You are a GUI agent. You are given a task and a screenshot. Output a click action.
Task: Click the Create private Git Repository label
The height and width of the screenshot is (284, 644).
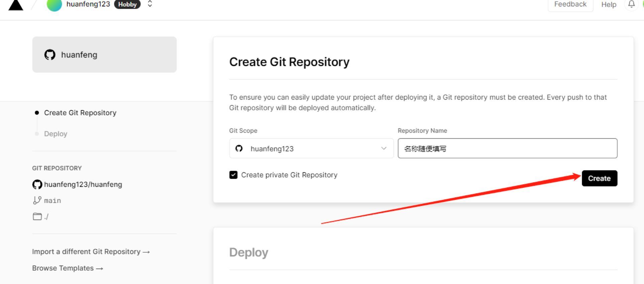coord(289,175)
